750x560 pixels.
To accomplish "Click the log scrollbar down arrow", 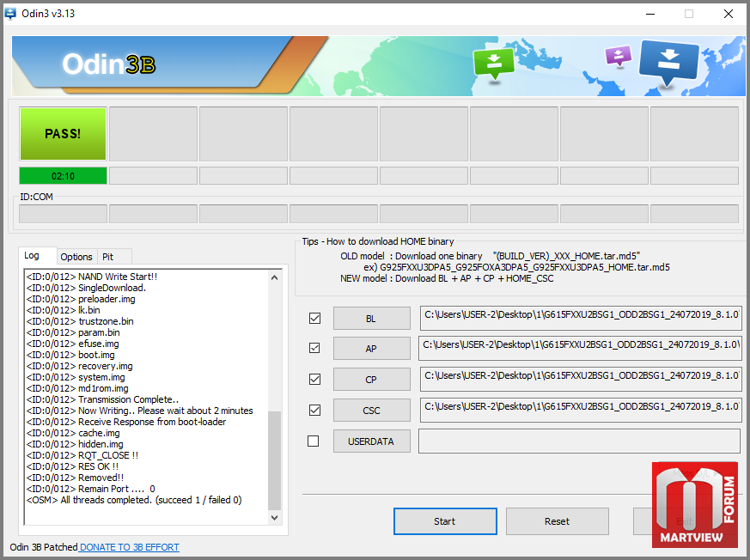I will tap(275, 517).
